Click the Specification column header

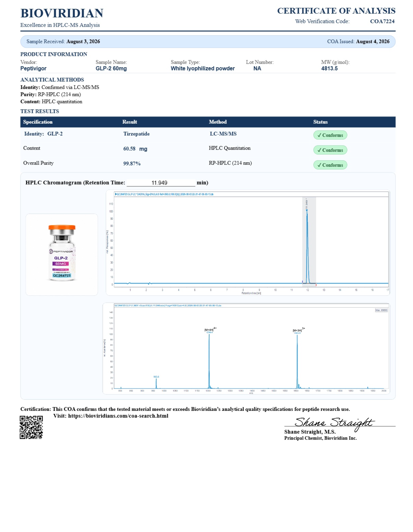[x=38, y=122]
